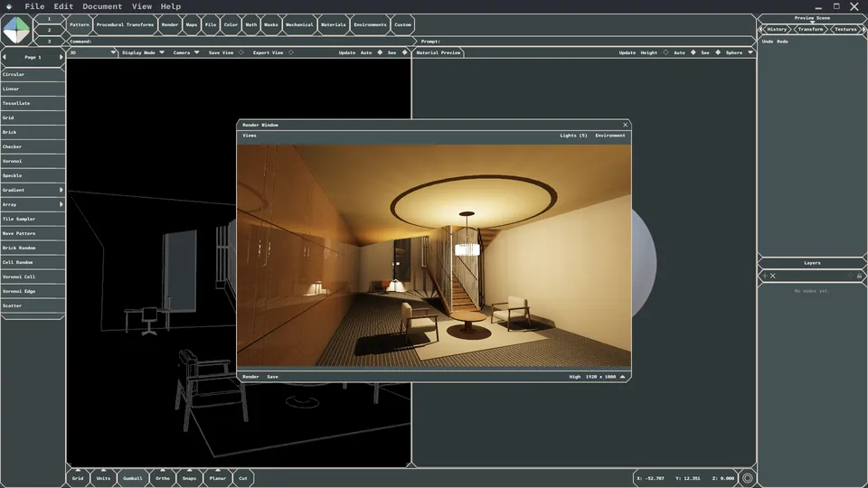Open Environment in Render Window
This screenshot has height=488, width=868.
[610, 136]
